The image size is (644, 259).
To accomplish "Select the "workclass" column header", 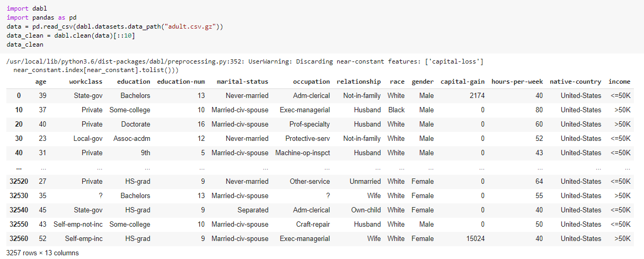I will [x=86, y=82].
